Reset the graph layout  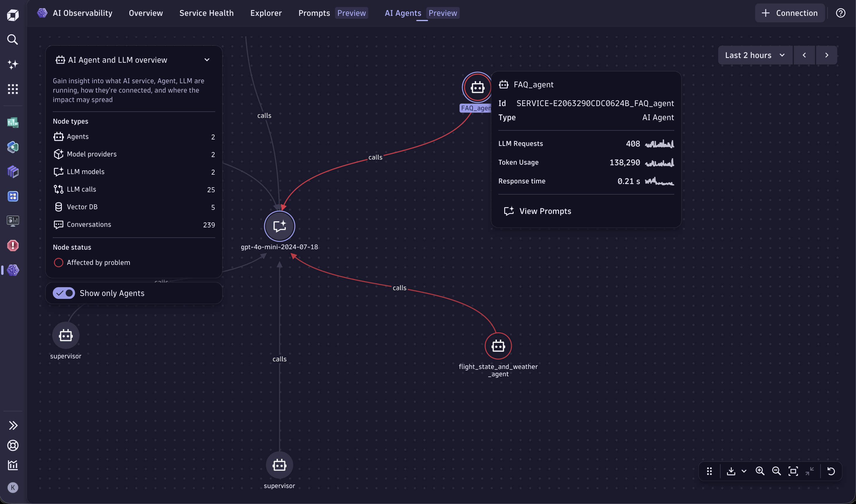[831, 471]
